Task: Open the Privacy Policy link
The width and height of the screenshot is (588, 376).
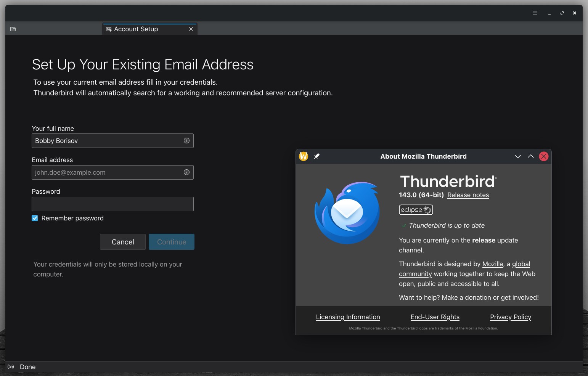Action: click(511, 317)
